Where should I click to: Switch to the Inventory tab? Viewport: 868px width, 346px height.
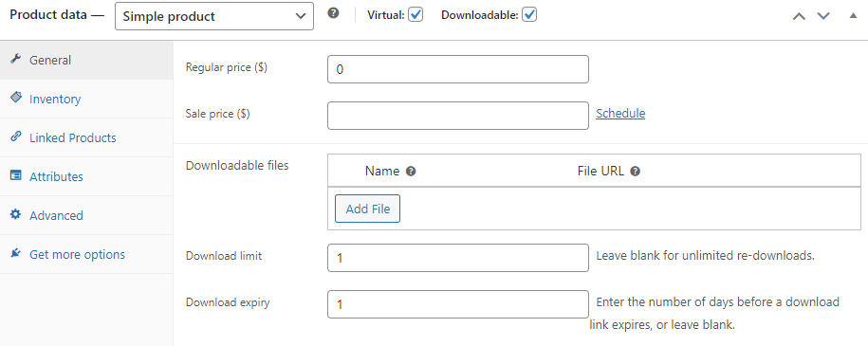86,99
